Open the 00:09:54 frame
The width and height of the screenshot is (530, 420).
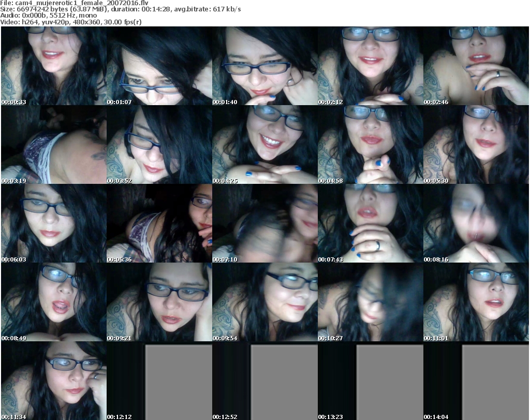point(265,302)
